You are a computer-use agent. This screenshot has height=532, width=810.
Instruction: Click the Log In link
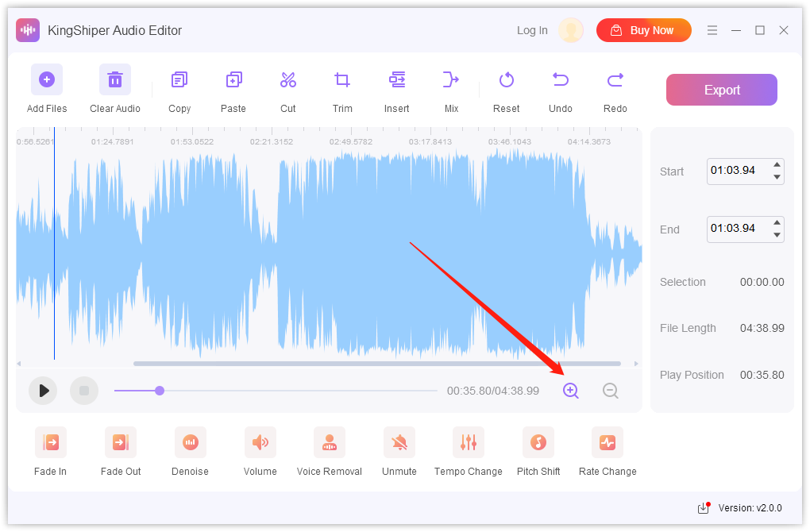532,30
